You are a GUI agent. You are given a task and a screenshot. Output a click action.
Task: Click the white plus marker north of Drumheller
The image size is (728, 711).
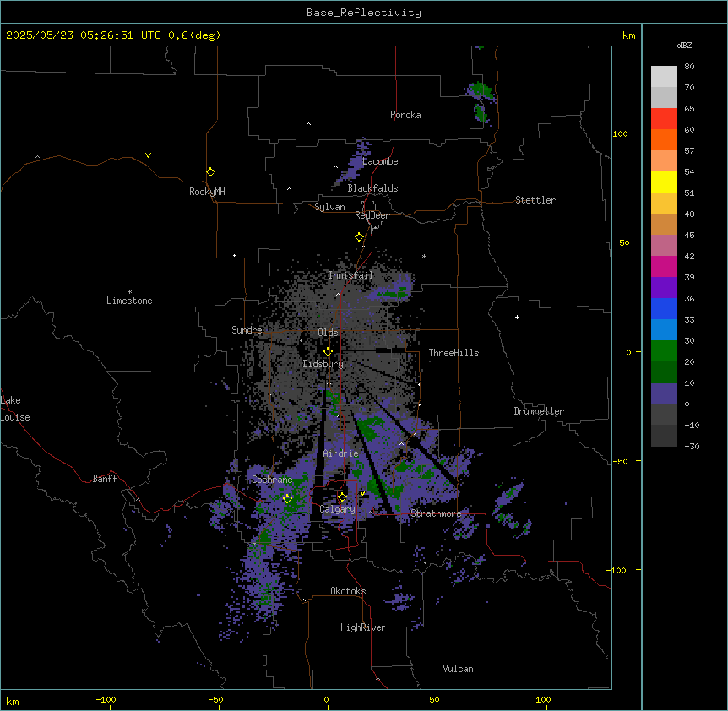[x=517, y=317]
